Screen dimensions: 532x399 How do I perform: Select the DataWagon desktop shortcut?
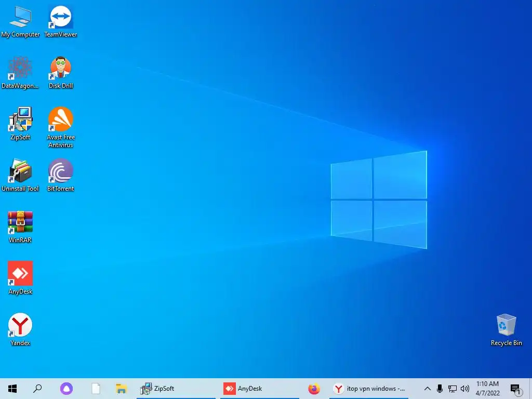tap(20, 73)
